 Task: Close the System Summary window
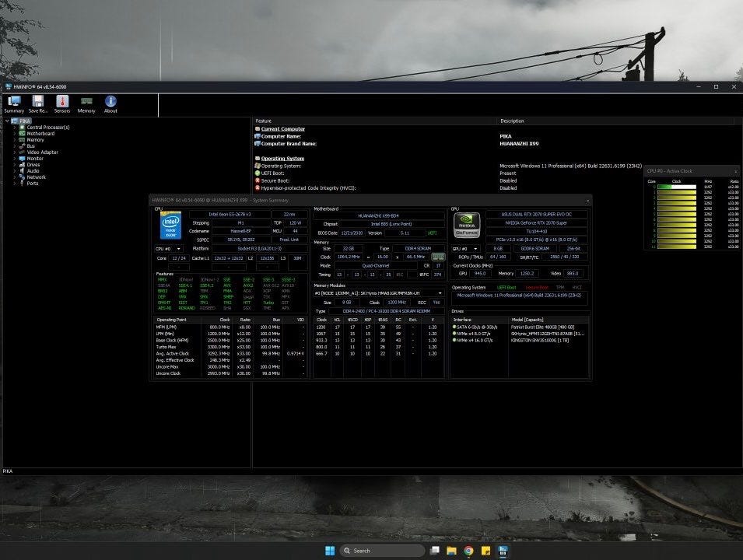pos(587,201)
